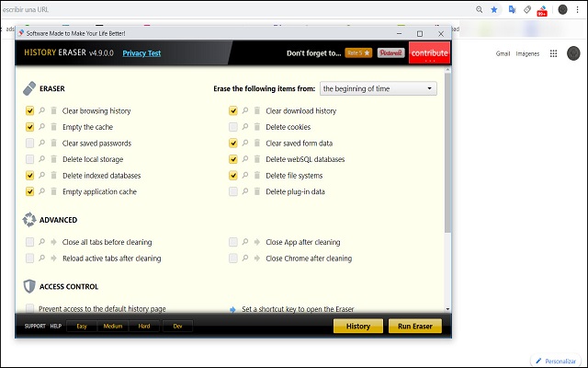Image resolution: width=588 pixels, height=368 pixels.
Task: Uncheck the Delete file systems checkbox
Action: click(233, 175)
